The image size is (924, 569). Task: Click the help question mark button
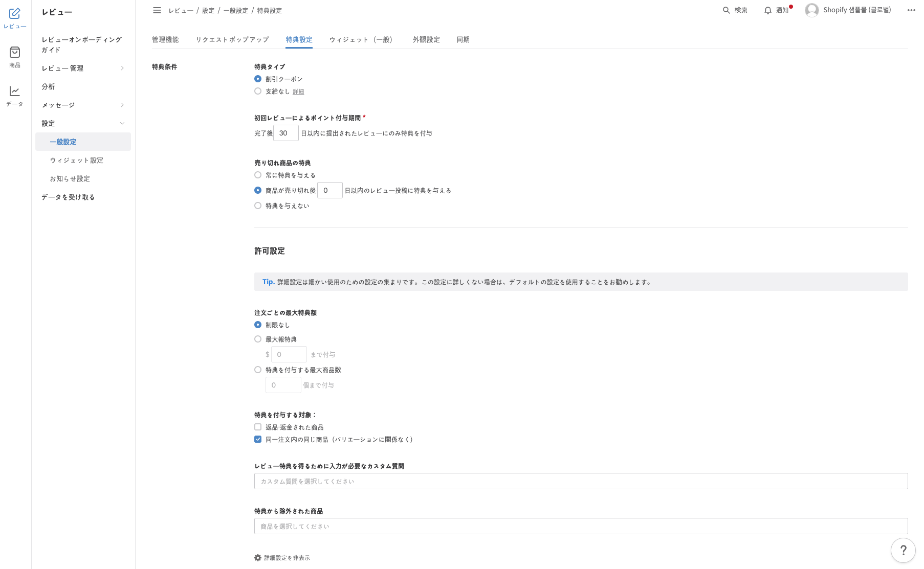(x=903, y=550)
